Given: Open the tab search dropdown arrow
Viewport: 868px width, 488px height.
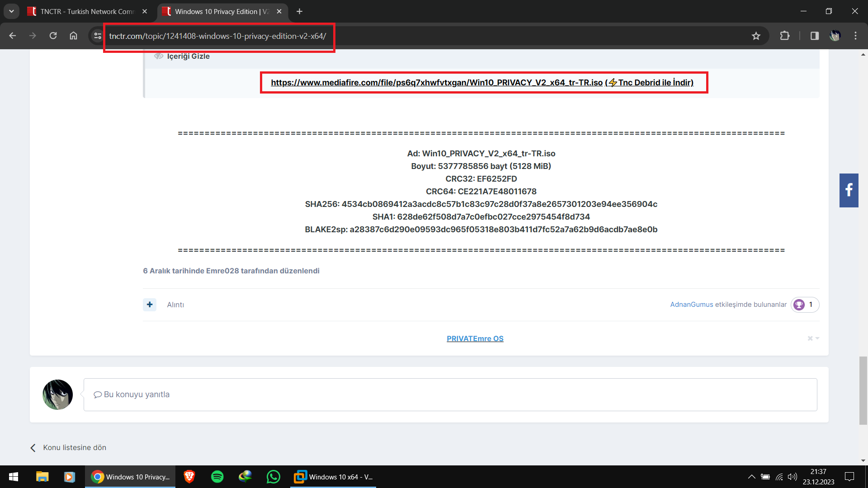Looking at the screenshot, I should pos(11,11).
